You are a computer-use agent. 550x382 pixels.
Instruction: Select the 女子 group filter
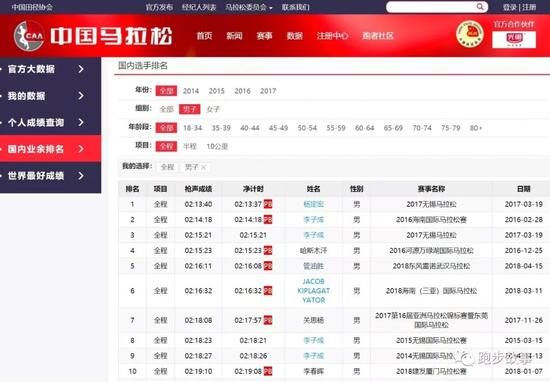tap(213, 109)
